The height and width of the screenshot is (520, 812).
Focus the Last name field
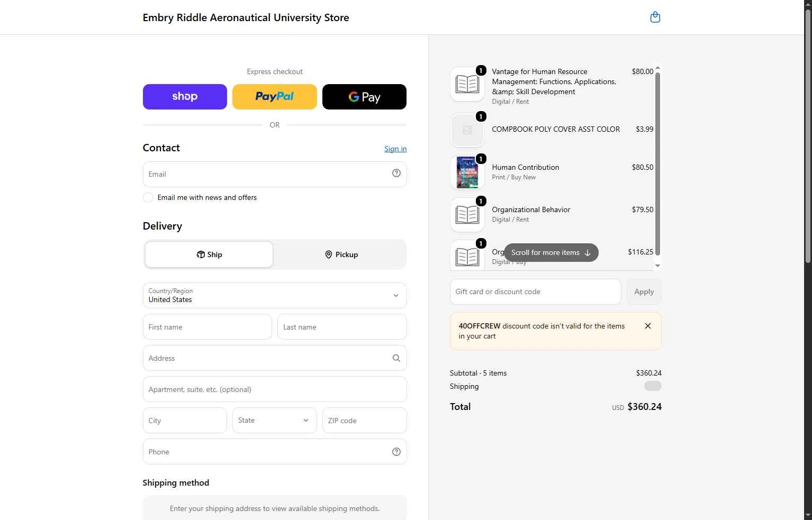pyautogui.click(x=342, y=327)
